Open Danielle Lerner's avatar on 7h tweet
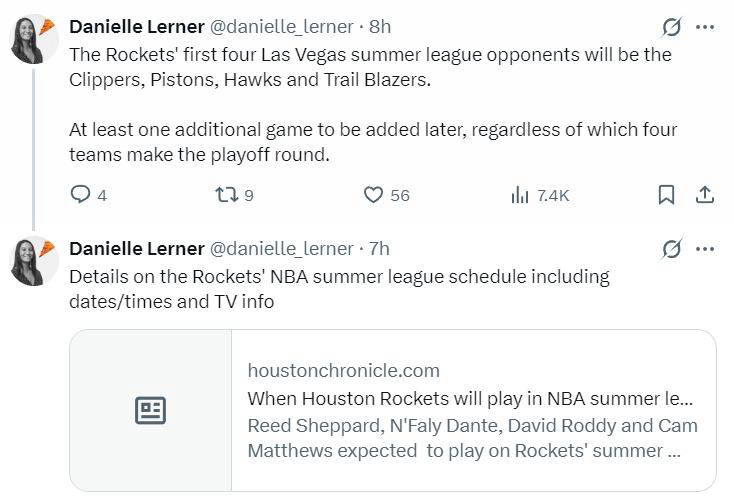 [x=33, y=261]
